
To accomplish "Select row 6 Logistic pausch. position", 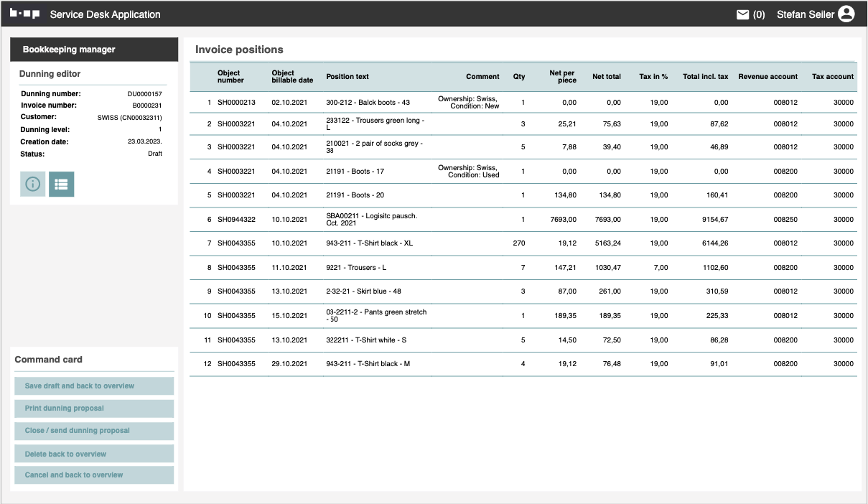I will click(x=371, y=220).
